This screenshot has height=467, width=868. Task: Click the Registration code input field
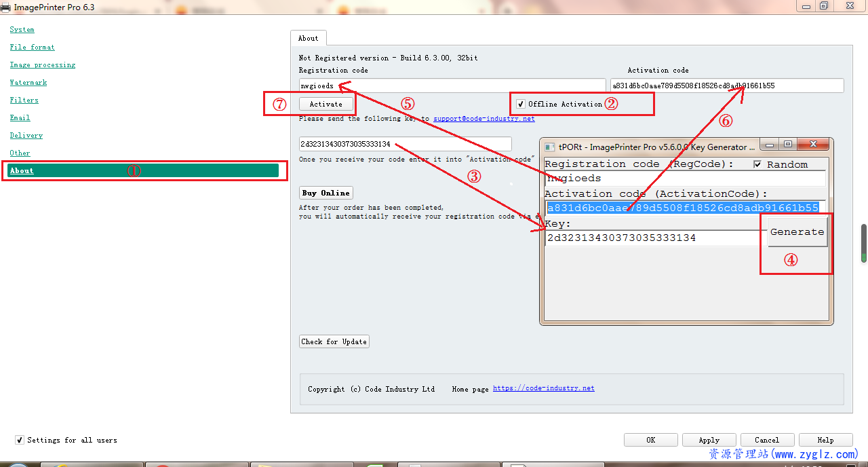coord(452,86)
